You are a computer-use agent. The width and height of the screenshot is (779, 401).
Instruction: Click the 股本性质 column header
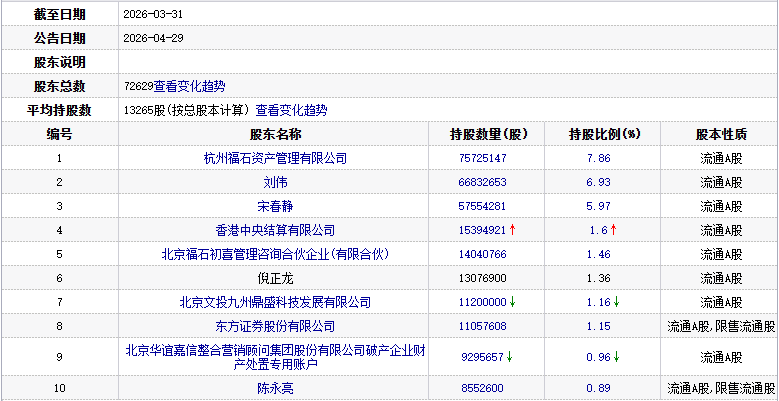pos(721,134)
